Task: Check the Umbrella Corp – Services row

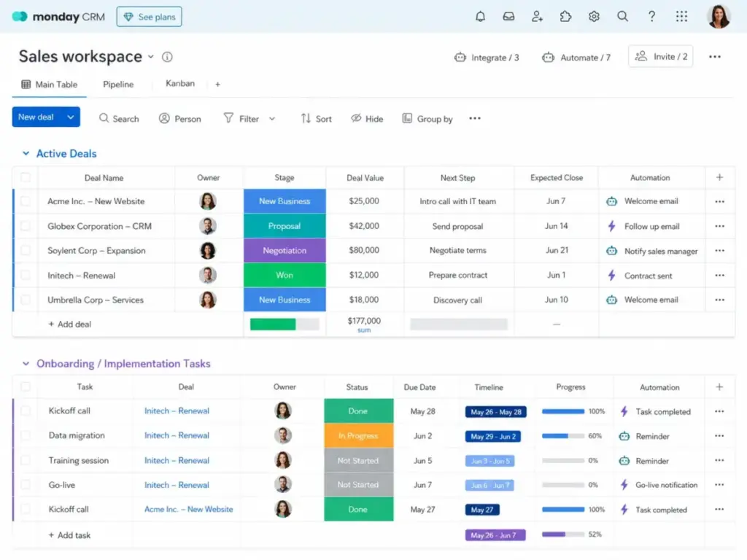Action: click(26, 300)
